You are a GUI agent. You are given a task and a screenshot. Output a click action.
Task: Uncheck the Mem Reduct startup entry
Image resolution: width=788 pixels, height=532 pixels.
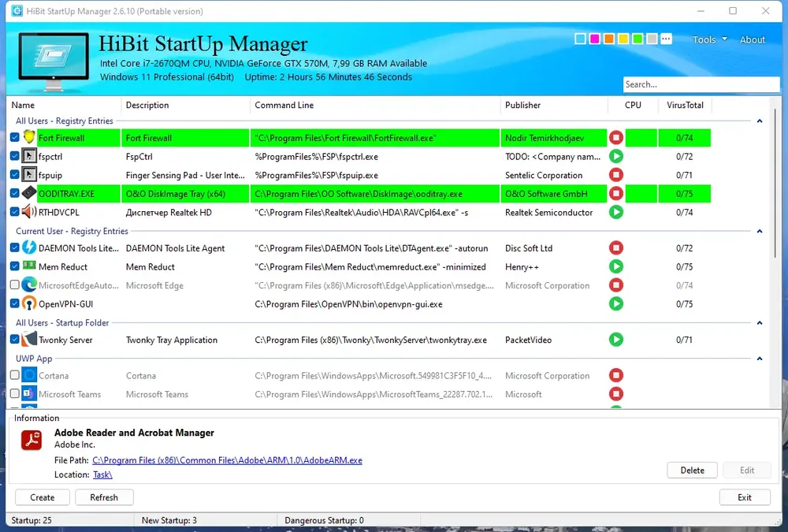point(14,266)
